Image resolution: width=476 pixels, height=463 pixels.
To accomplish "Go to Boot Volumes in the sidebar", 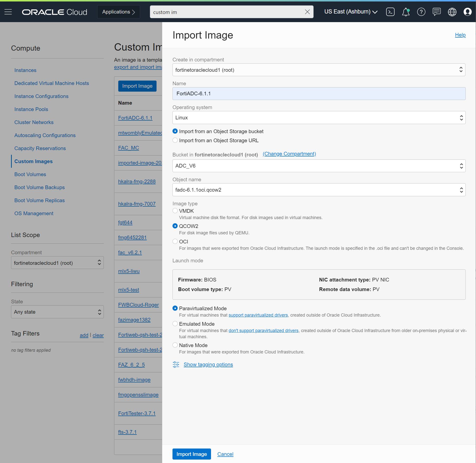I will (30, 174).
